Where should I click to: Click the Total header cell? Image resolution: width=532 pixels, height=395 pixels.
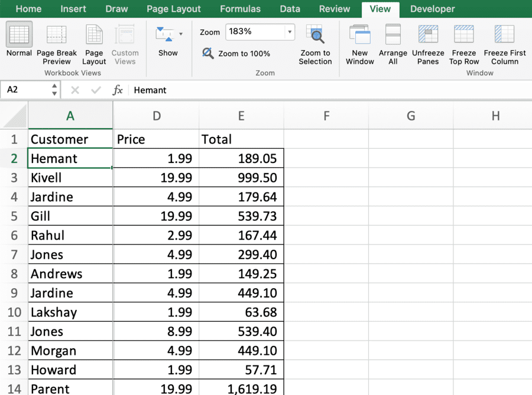click(241, 139)
